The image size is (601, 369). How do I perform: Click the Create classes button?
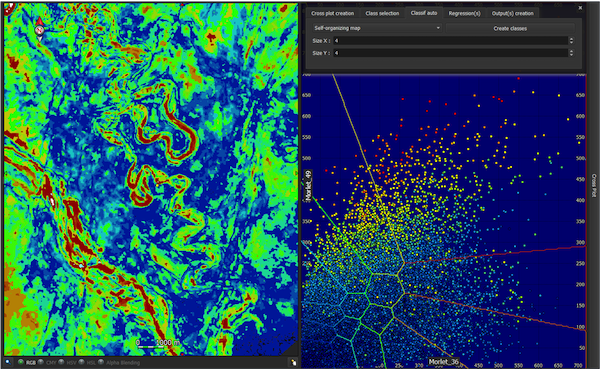click(x=510, y=28)
